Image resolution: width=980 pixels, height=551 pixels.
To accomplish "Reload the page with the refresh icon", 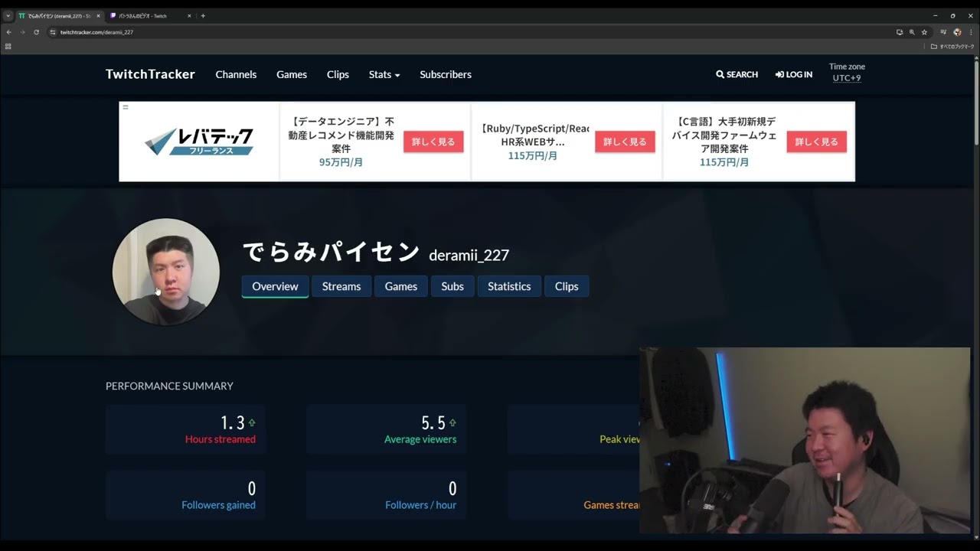I will point(36,32).
